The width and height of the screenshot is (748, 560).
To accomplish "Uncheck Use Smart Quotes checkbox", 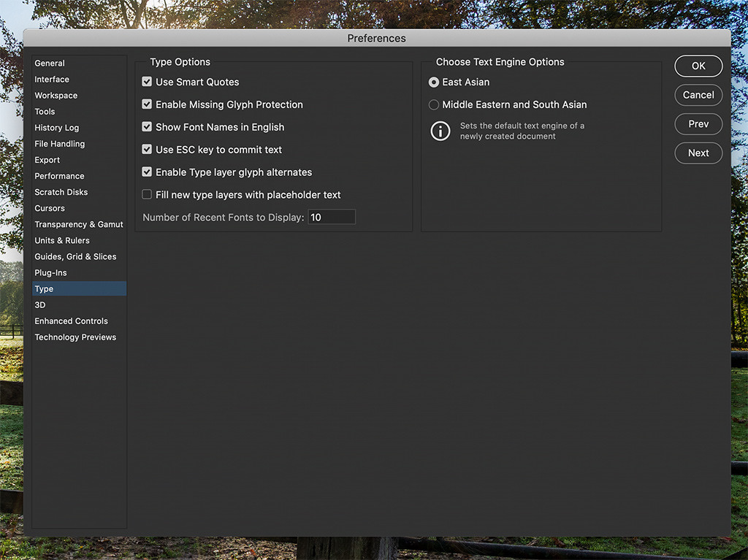I will coord(147,83).
